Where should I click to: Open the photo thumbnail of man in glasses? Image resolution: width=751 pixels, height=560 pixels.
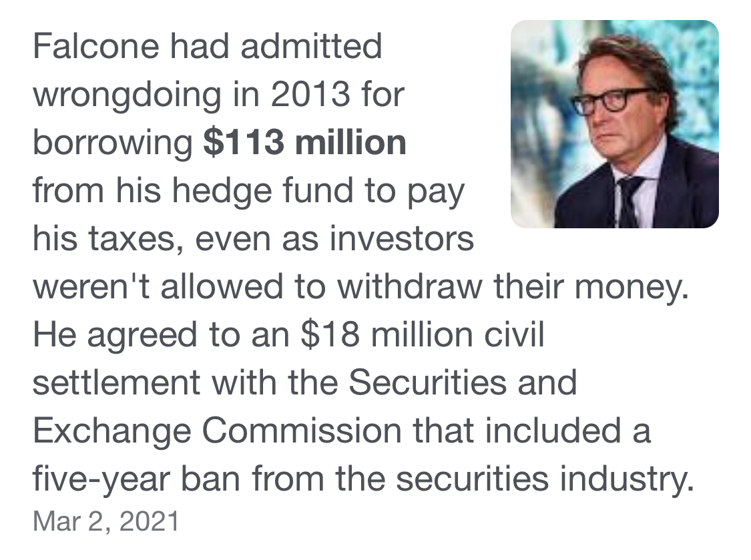click(614, 124)
